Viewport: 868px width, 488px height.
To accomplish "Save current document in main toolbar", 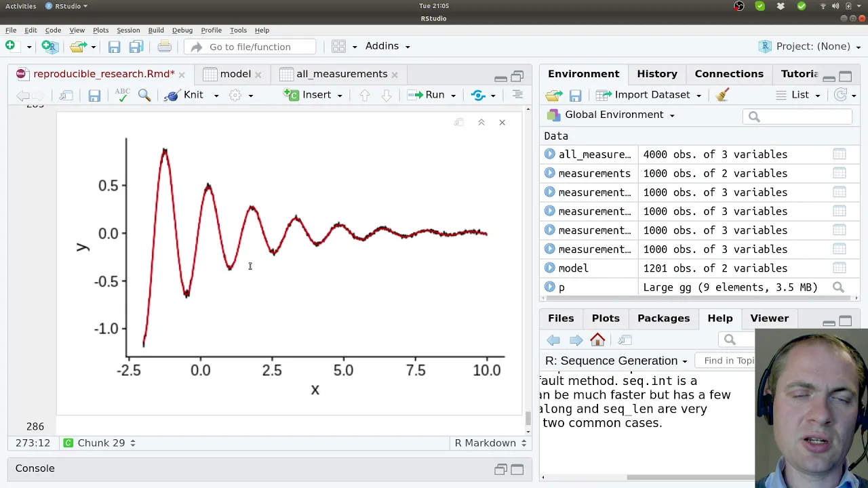I will coord(114,46).
